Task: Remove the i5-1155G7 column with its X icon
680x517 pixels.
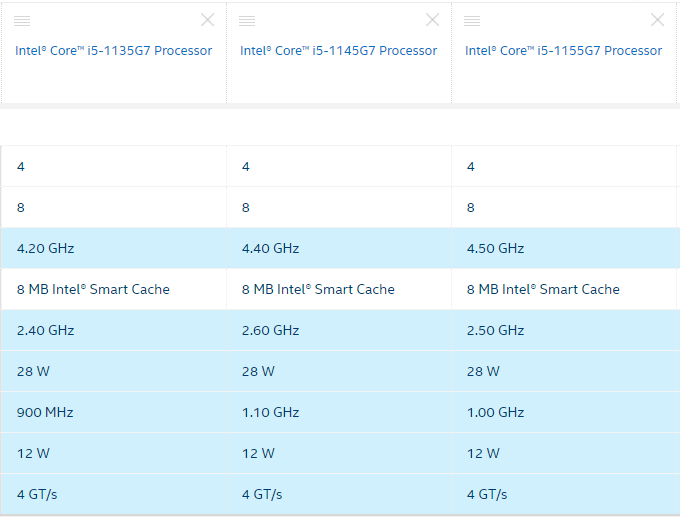Action: (x=657, y=20)
